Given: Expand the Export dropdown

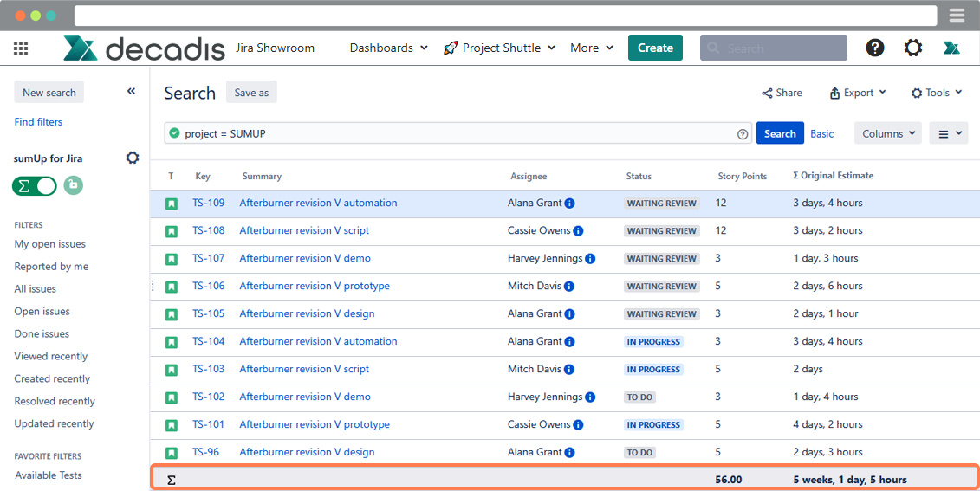Looking at the screenshot, I should [x=858, y=93].
